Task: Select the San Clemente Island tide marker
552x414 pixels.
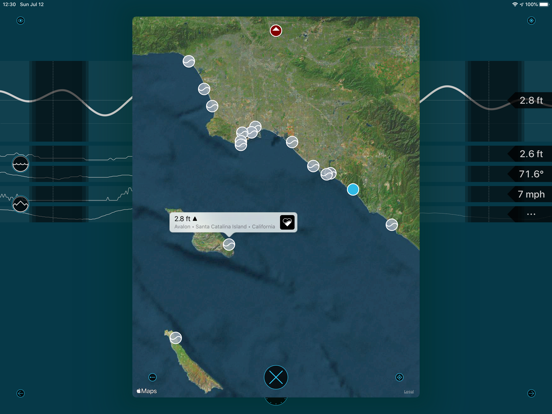Action: 176,338
